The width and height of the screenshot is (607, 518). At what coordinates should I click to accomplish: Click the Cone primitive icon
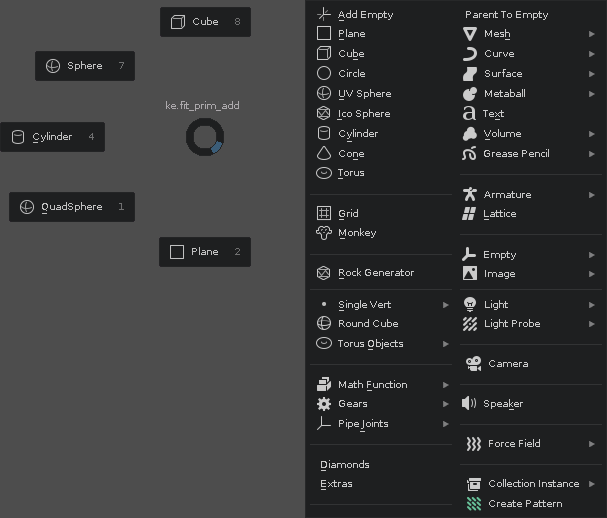[x=323, y=154]
